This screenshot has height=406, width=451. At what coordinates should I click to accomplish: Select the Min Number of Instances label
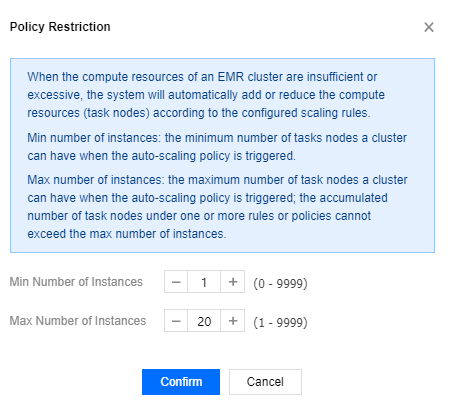click(x=76, y=282)
